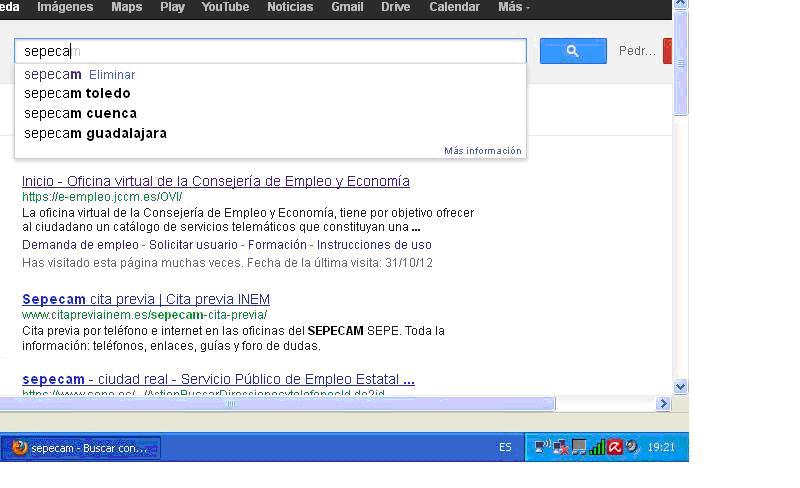Open the Avira antivirus tray icon

(615, 448)
